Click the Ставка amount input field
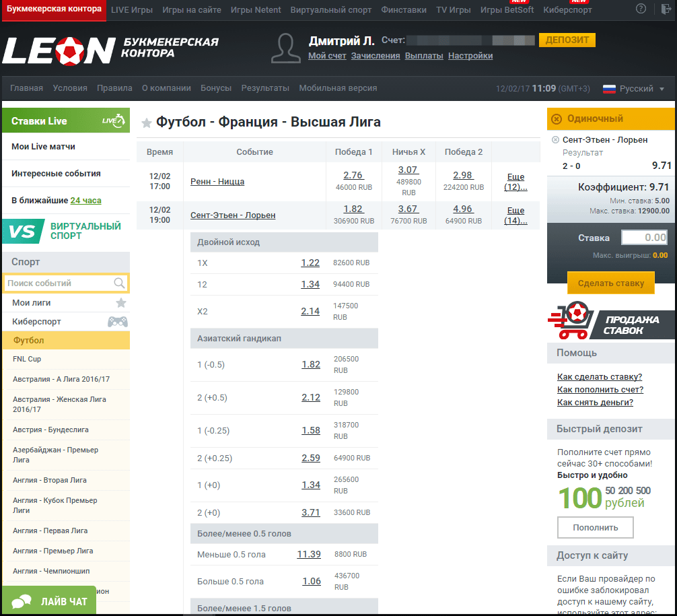Viewport: 677px width, 616px height. tap(644, 238)
